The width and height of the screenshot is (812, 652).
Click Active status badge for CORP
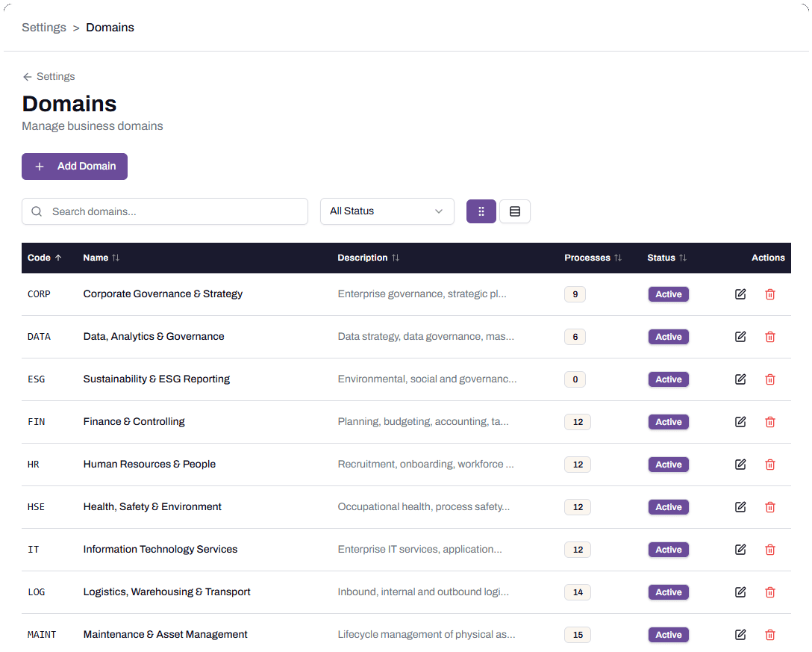coord(669,294)
